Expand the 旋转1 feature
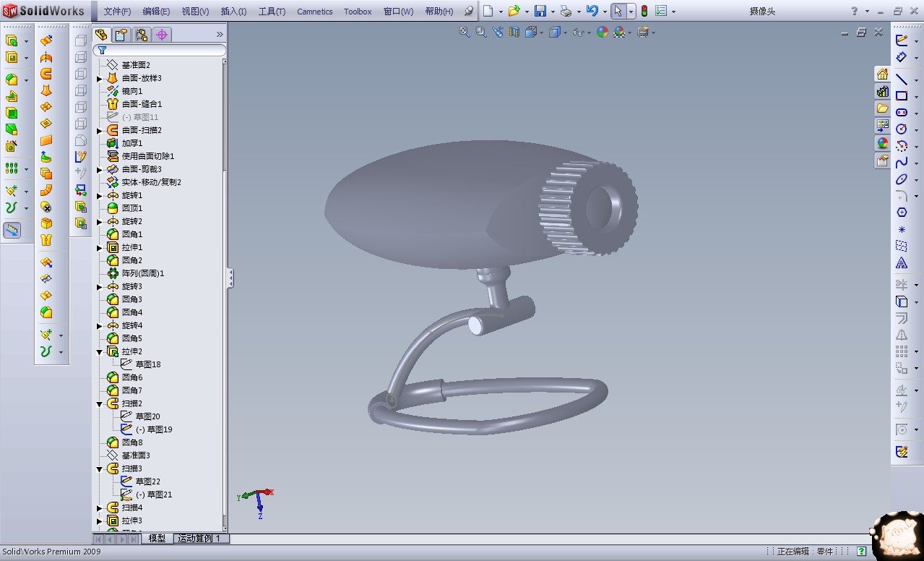Screen dimensions: 924x561 100,195
